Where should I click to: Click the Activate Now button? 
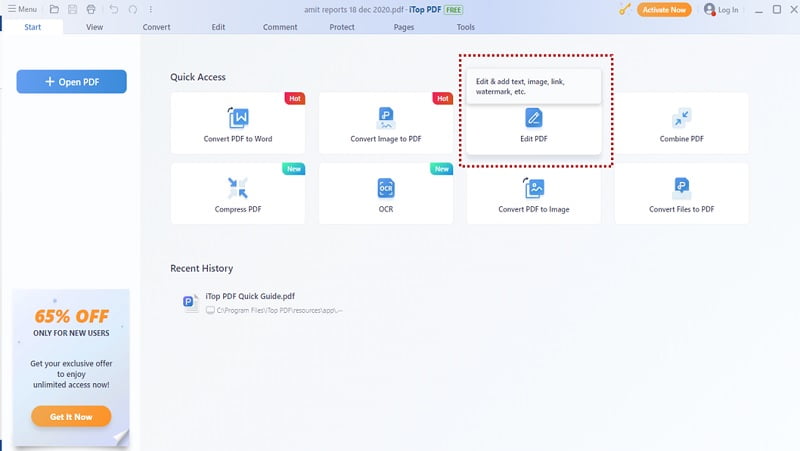click(x=664, y=10)
